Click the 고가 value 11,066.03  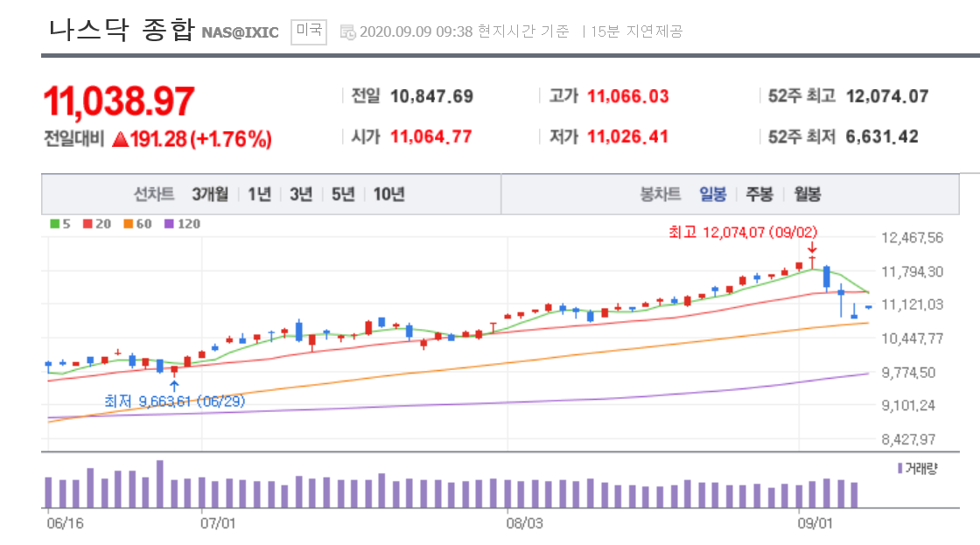[628, 96]
